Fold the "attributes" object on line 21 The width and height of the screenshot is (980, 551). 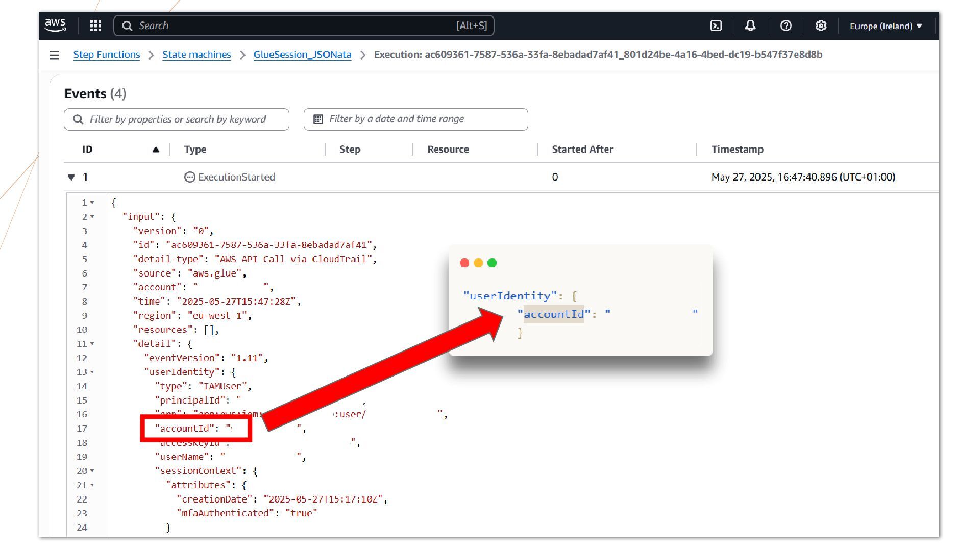92,485
